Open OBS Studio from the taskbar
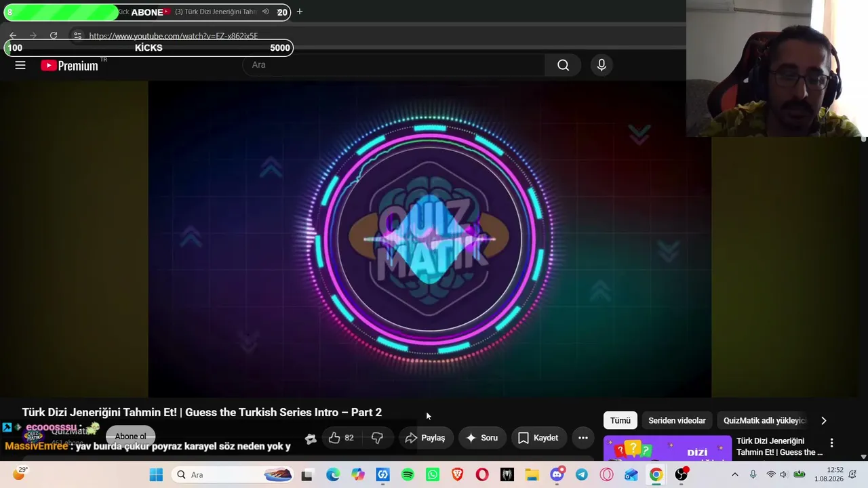The image size is (868, 488). pyautogui.click(x=681, y=474)
